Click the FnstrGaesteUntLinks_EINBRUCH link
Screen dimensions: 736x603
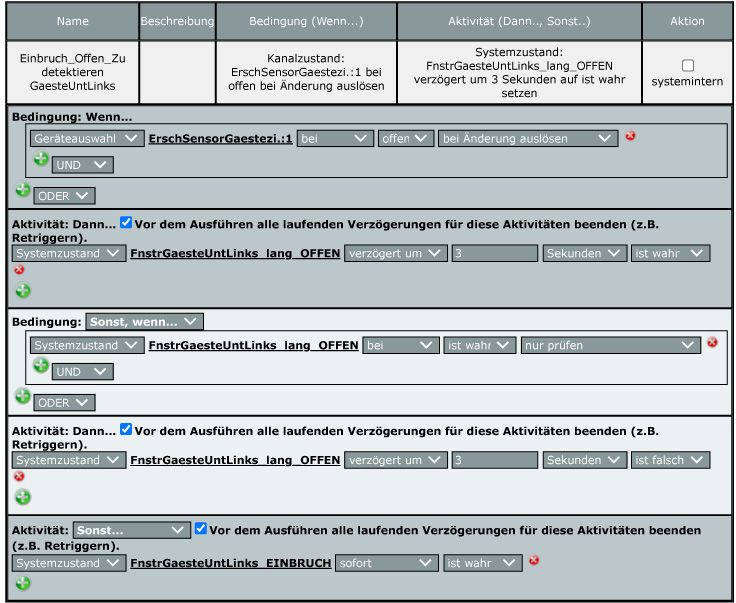point(231,563)
